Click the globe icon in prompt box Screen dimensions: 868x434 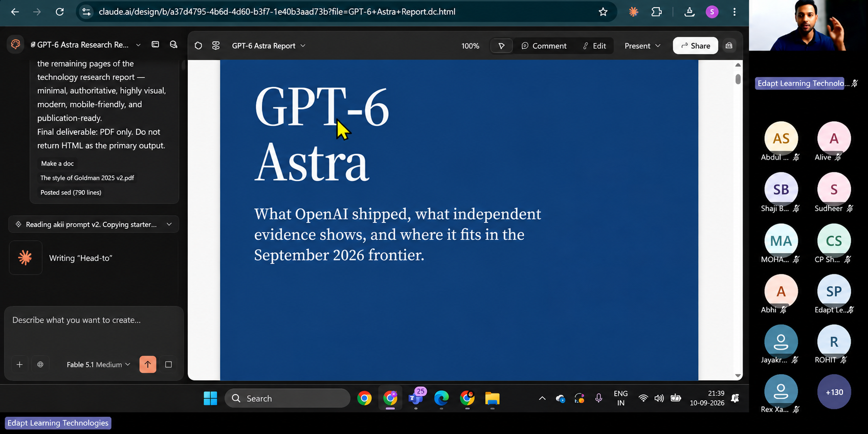point(40,364)
